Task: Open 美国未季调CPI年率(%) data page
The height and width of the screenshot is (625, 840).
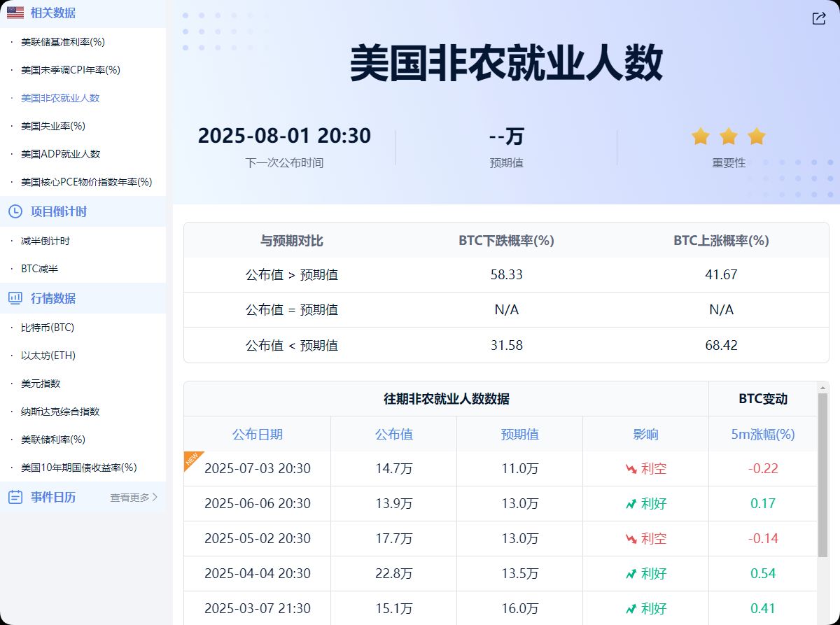Action: [71, 70]
